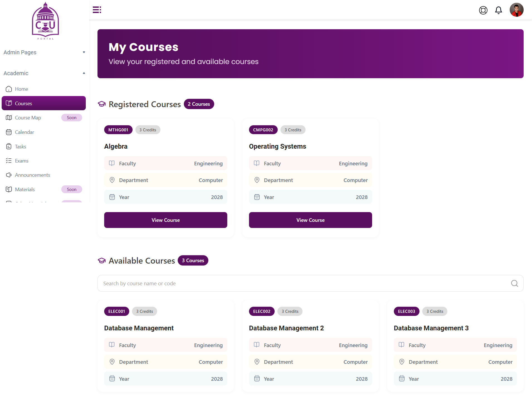Click the Calendar icon in sidebar

[9, 132]
